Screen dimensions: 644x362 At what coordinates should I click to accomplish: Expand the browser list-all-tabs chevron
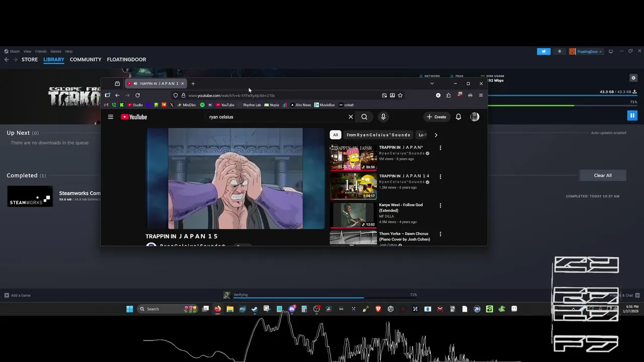click(432, 83)
